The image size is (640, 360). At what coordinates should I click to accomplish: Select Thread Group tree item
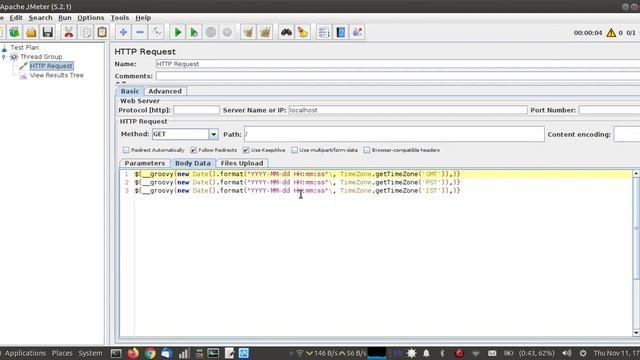tap(41, 57)
